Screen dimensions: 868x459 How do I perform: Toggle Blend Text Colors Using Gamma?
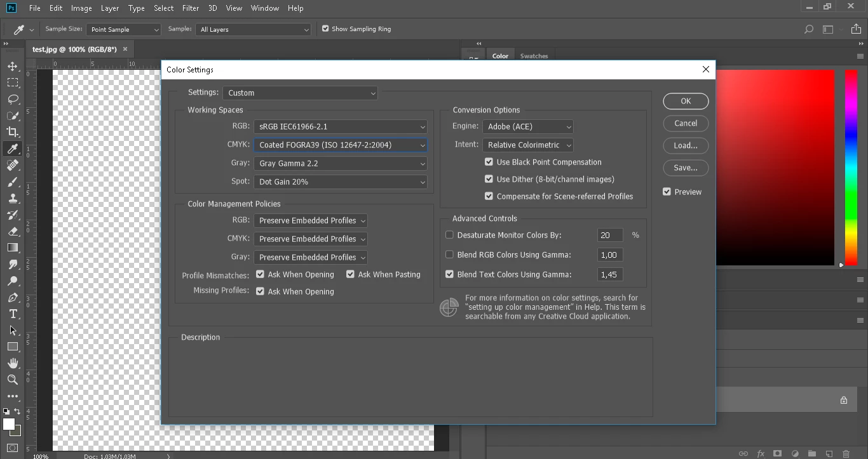tap(449, 274)
